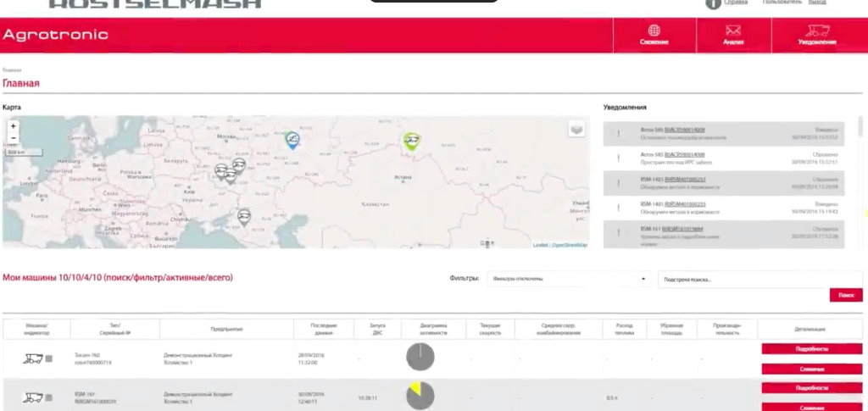Open Подробности for RSM-161

click(x=812, y=388)
